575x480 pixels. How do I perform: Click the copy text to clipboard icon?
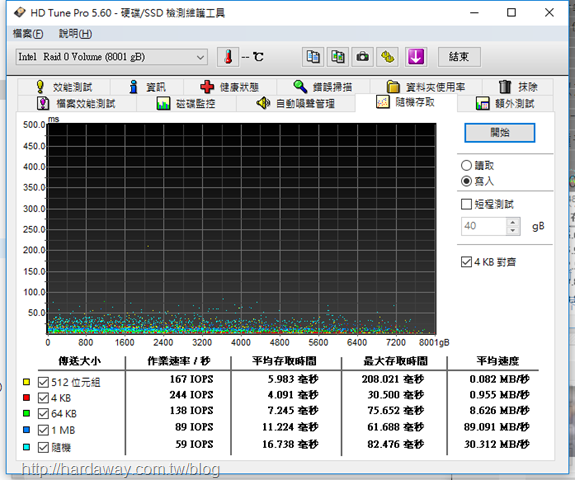point(313,57)
